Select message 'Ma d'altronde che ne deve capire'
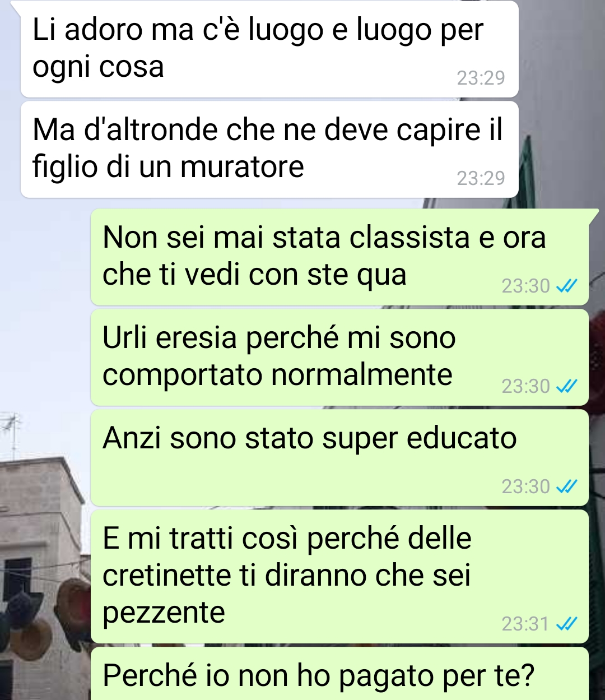Image resolution: width=605 pixels, height=700 pixels. point(269,149)
